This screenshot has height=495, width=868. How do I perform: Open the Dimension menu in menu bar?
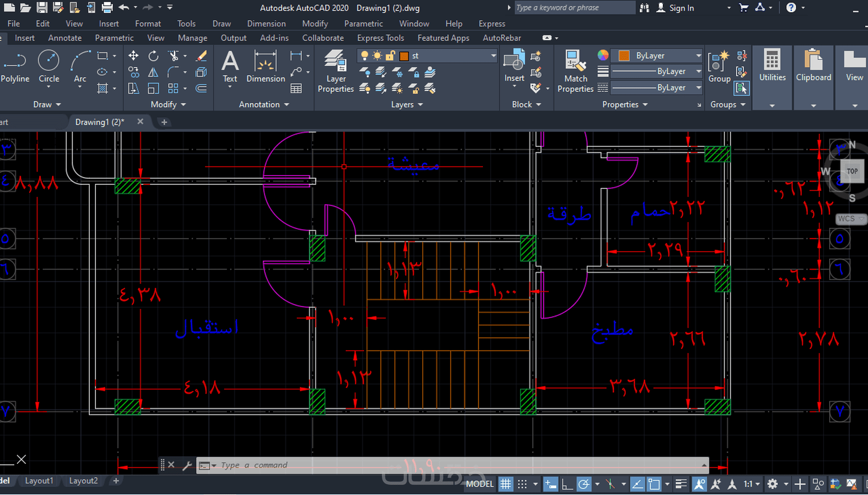coord(266,23)
